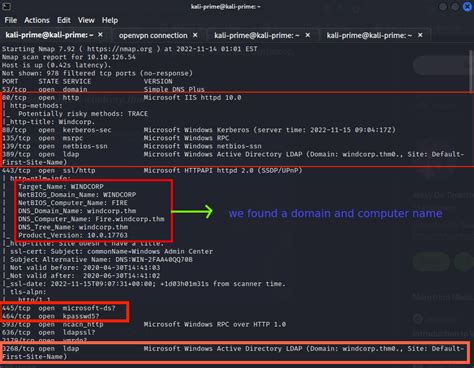Click the '636/tcp open ldapssl?' line
Viewport: 474px width, 368px height.
[49, 333]
